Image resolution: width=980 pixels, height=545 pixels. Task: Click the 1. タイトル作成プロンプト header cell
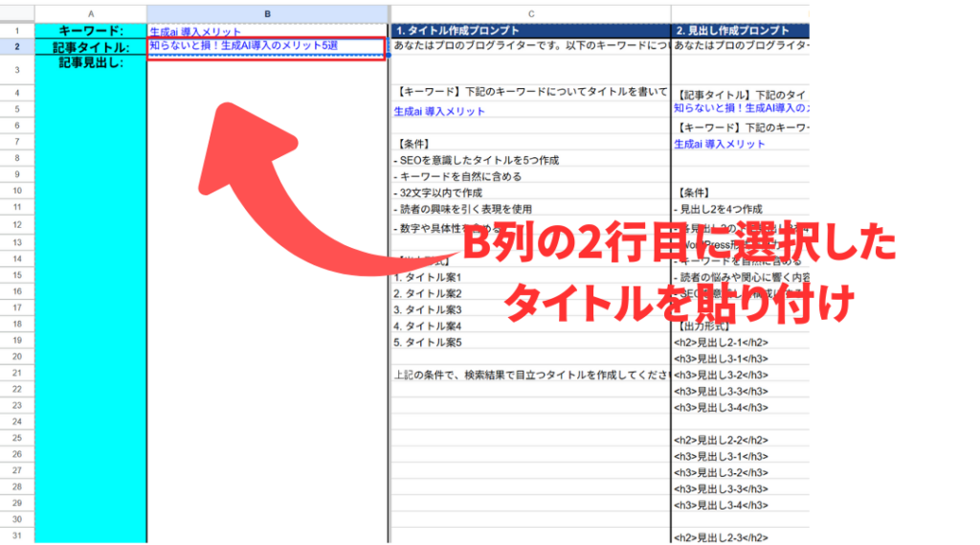(529, 31)
